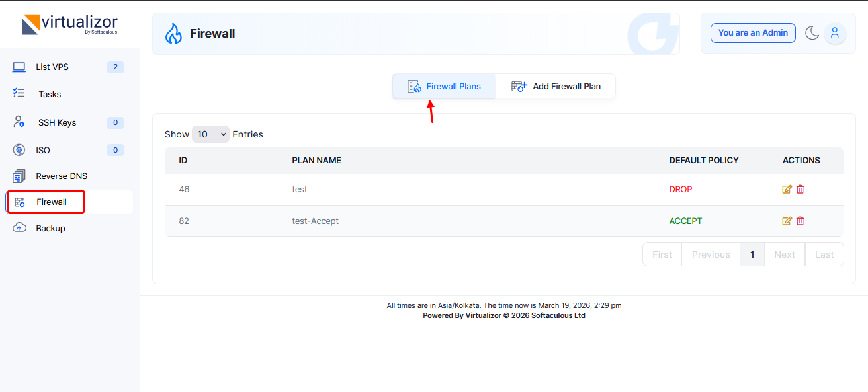This screenshot has height=392, width=868.
Task: Click the Firewall flame header icon
Action: click(x=173, y=34)
